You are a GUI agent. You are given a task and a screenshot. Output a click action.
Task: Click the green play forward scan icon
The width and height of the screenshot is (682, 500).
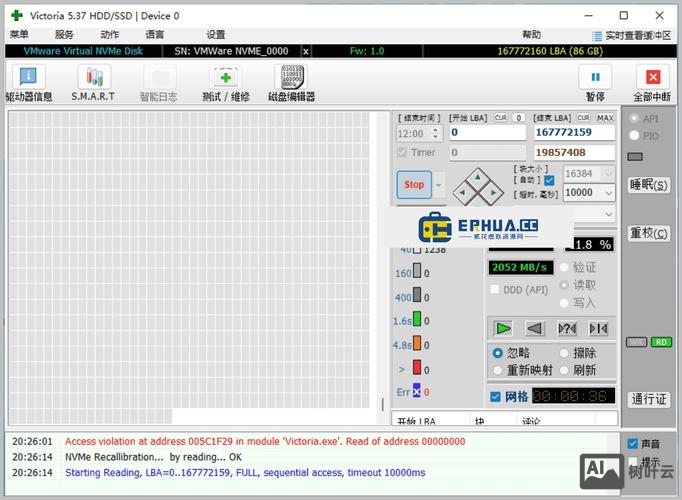504,328
